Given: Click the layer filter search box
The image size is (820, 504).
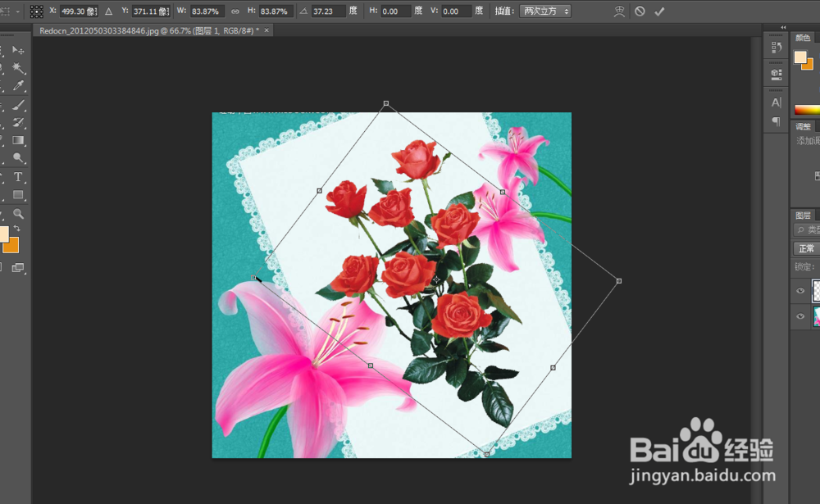Looking at the screenshot, I should coord(807,229).
